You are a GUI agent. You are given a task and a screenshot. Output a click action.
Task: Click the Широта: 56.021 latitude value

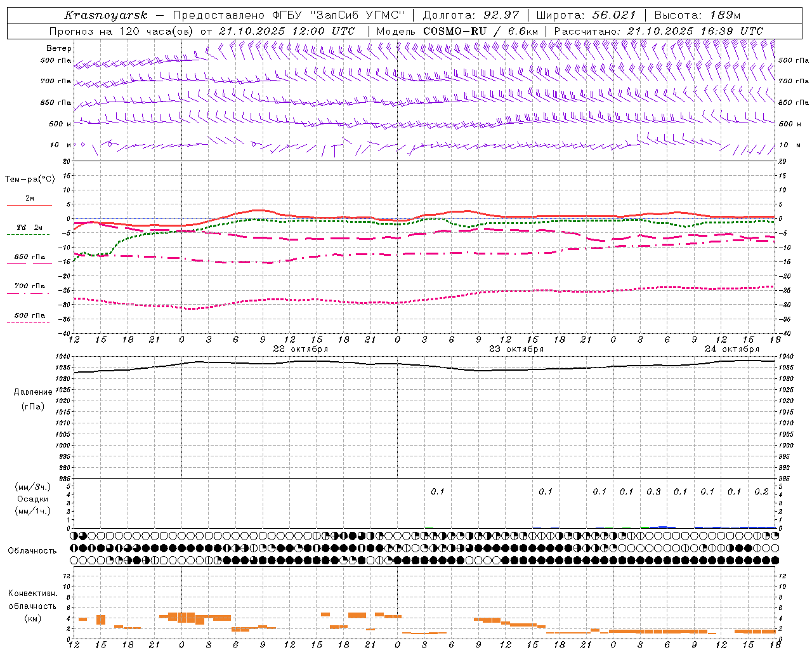pyautogui.click(x=586, y=15)
